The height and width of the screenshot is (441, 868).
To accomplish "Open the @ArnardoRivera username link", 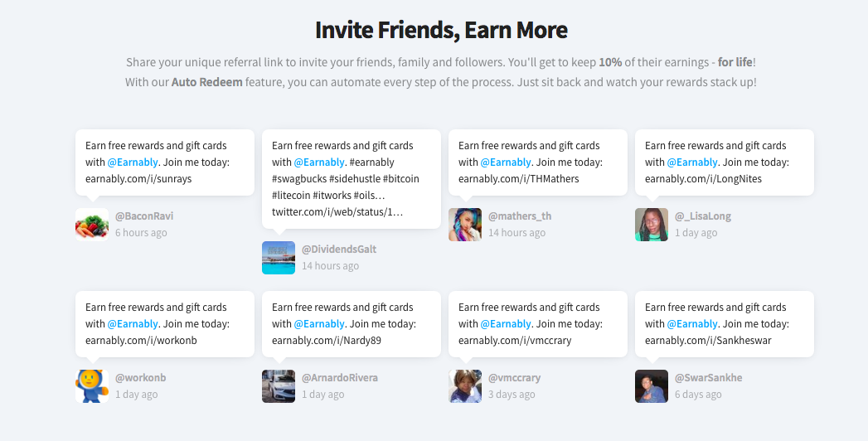I will (340, 378).
